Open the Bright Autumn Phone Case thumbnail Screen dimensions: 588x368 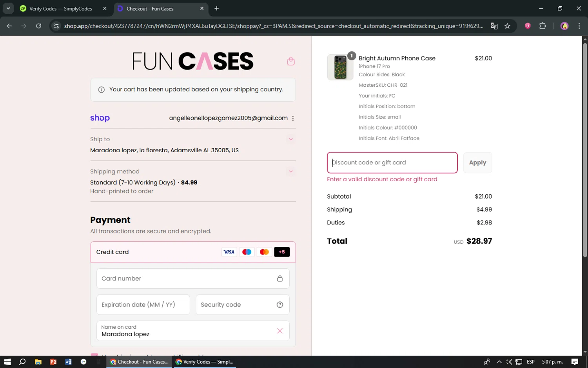coord(340,67)
